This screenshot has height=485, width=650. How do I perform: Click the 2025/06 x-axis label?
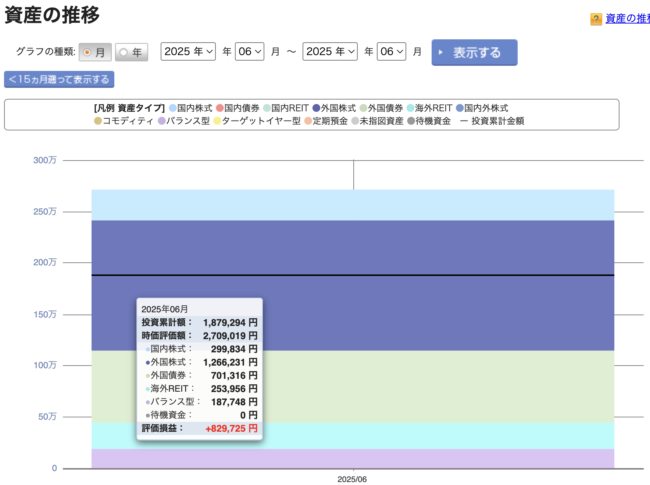pyautogui.click(x=352, y=479)
